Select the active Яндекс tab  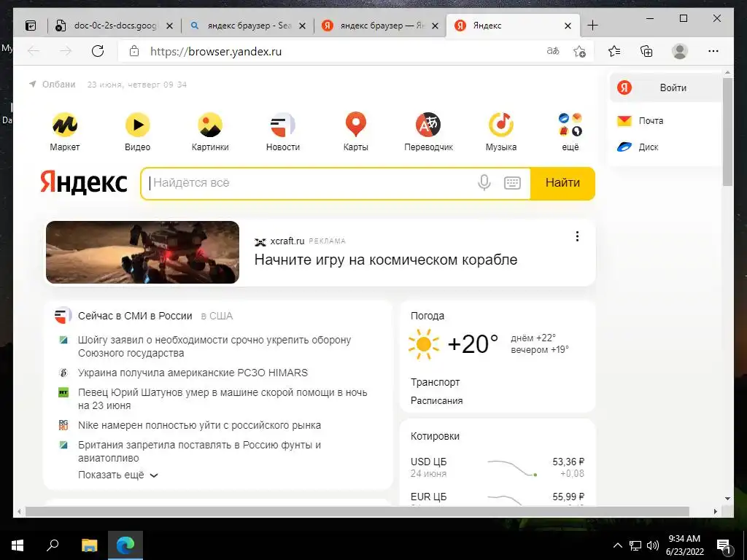pyautogui.click(x=512, y=26)
